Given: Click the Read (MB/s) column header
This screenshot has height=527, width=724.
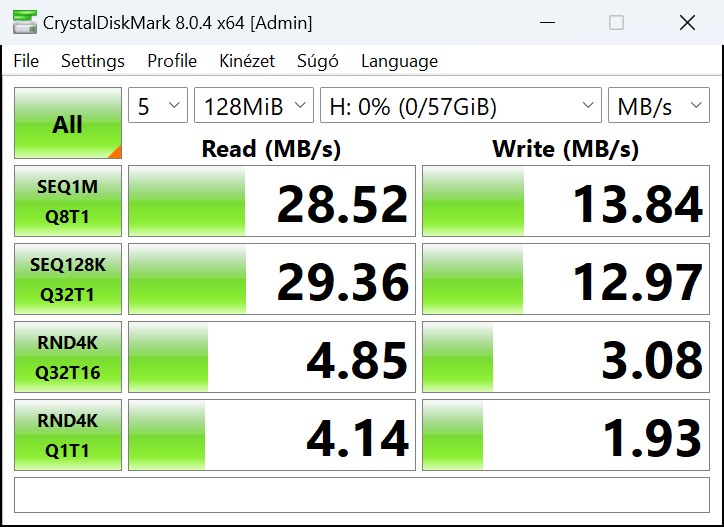Looking at the screenshot, I should click(272, 149).
